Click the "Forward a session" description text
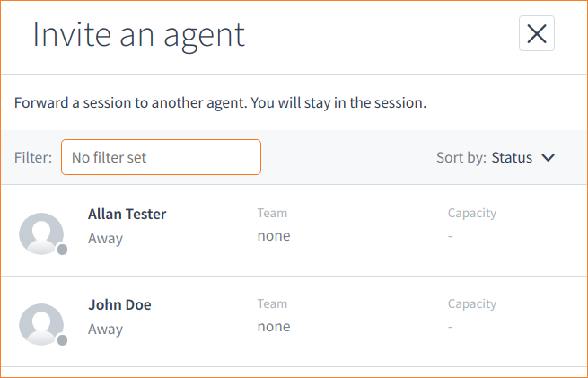588x378 pixels. (220, 102)
